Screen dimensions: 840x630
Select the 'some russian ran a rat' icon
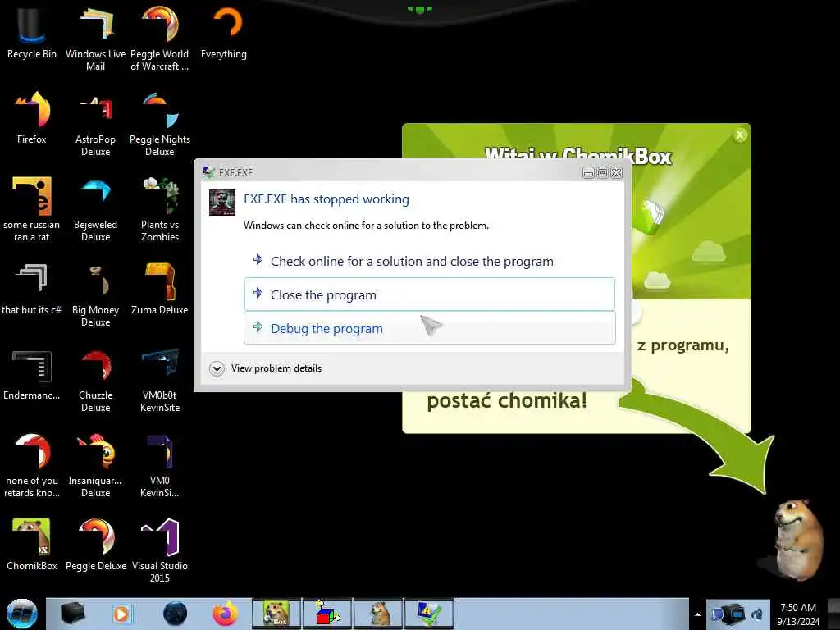(x=32, y=209)
